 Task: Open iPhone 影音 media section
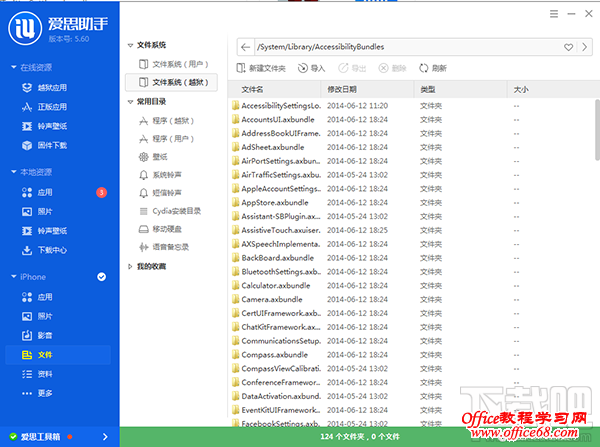(37, 336)
